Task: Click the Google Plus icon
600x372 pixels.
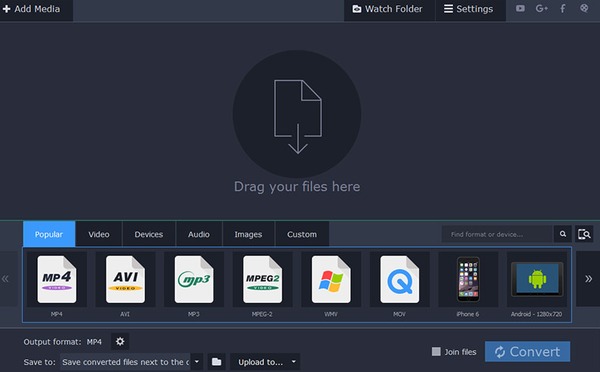Action: pyautogui.click(x=541, y=8)
